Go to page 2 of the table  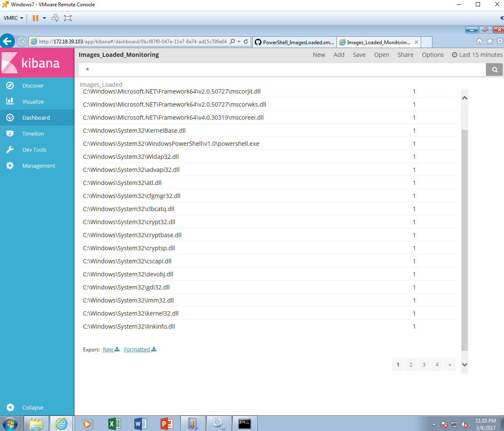pos(411,364)
